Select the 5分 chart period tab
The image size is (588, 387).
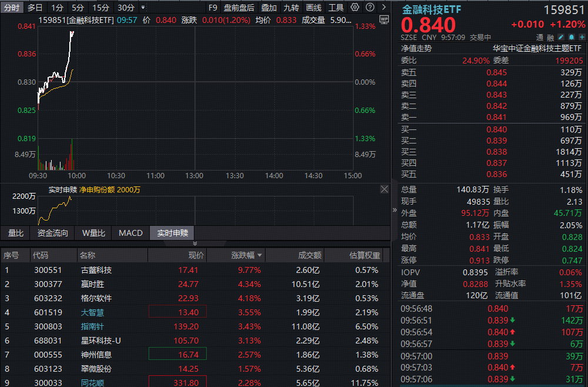tap(79, 8)
